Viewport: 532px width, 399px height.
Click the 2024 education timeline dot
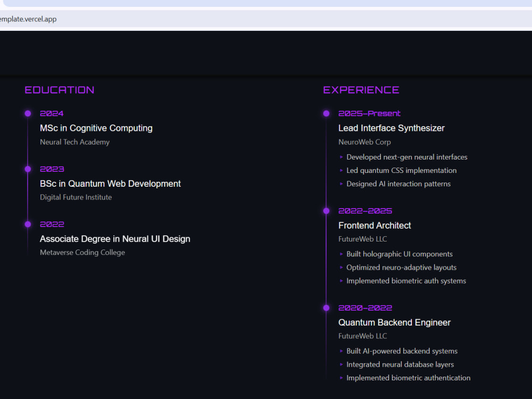click(28, 113)
